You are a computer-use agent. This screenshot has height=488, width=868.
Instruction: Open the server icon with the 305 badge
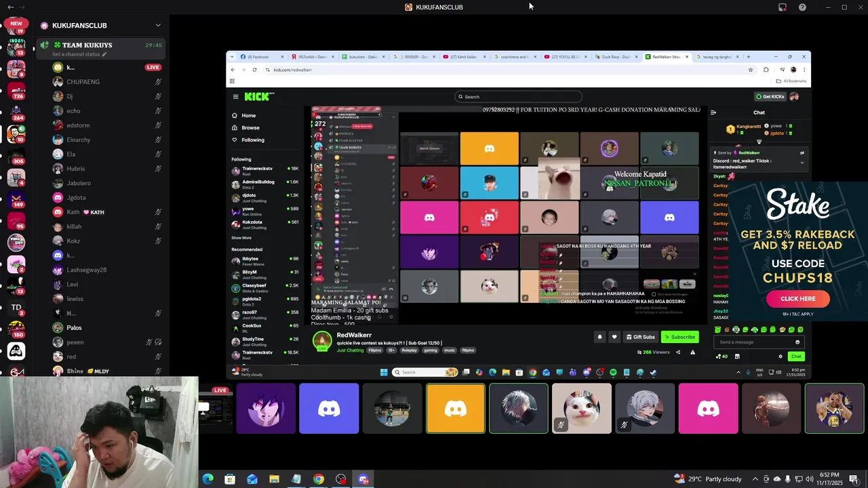[16, 155]
